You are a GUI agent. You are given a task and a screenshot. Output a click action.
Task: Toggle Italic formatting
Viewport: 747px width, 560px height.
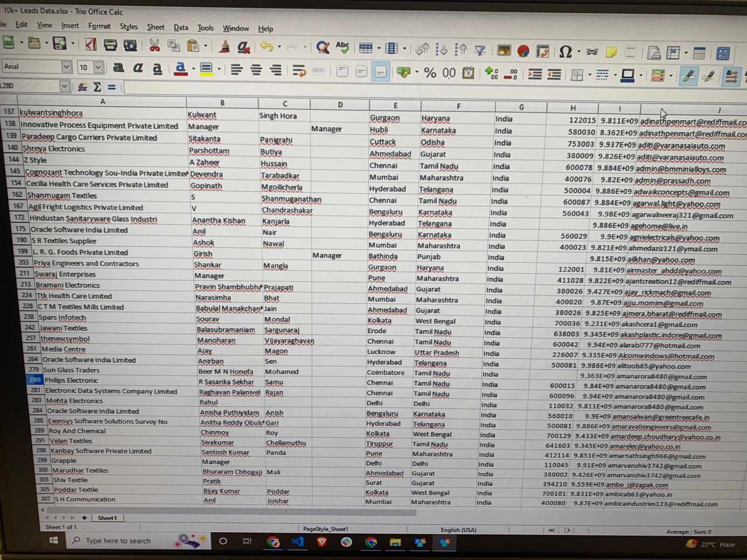pos(138,68)
